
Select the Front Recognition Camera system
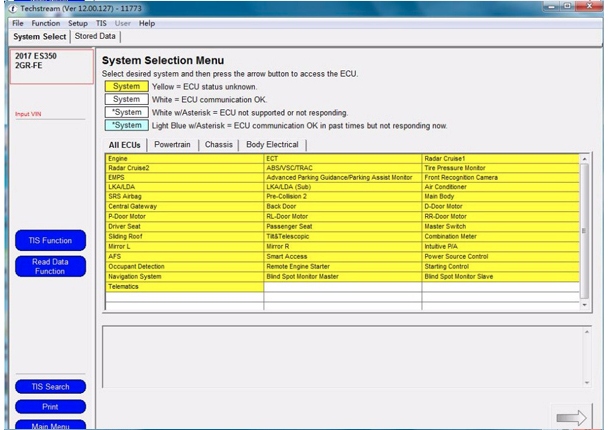point(501,177)
